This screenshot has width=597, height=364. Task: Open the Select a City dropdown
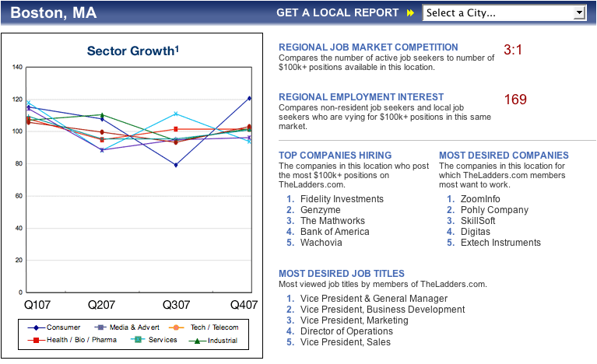coord(504,13)
